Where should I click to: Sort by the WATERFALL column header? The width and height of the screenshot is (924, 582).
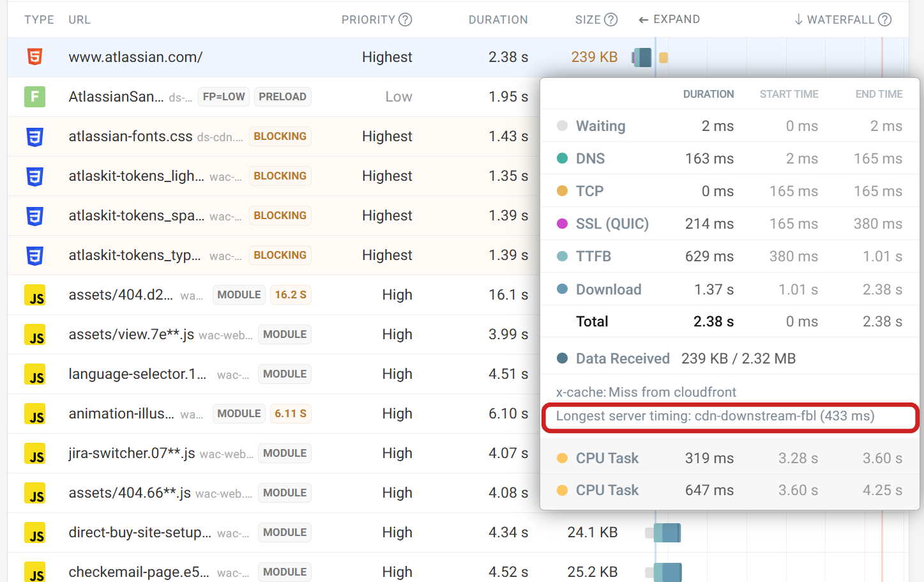click(x=834, y=20)
